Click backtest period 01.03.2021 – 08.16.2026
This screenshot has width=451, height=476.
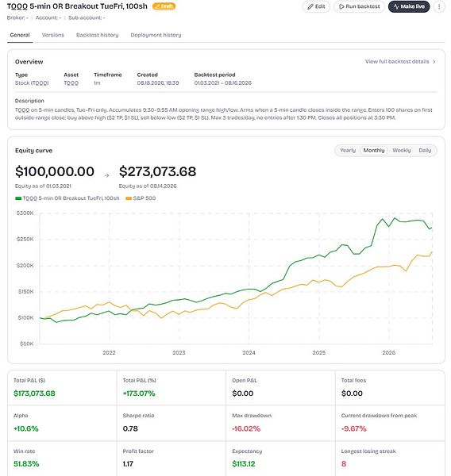click(223, 83)
